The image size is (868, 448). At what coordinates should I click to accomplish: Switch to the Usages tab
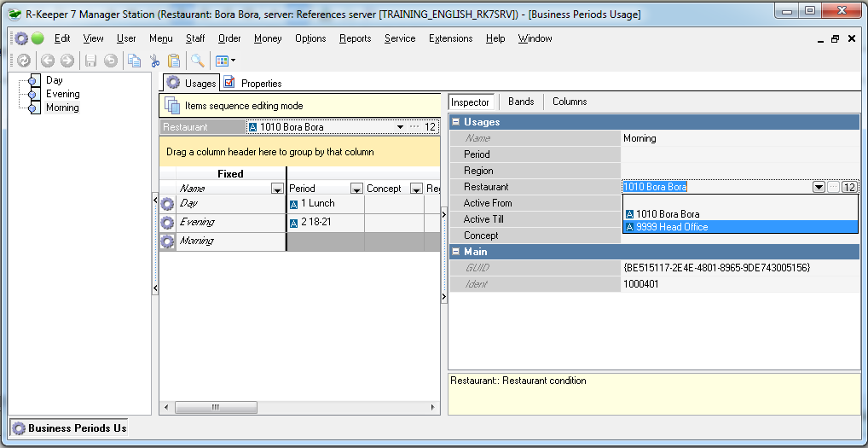coord(192,83)
